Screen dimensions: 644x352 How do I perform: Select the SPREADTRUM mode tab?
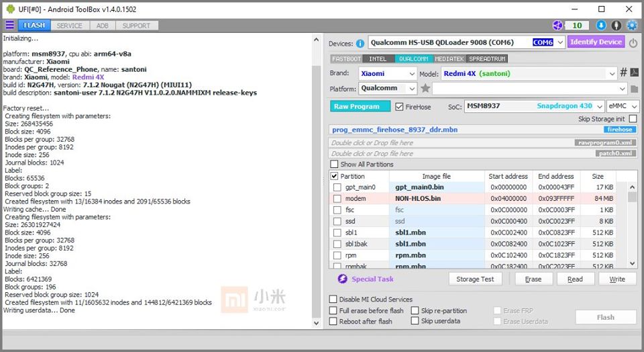click(x=487, y=59)
